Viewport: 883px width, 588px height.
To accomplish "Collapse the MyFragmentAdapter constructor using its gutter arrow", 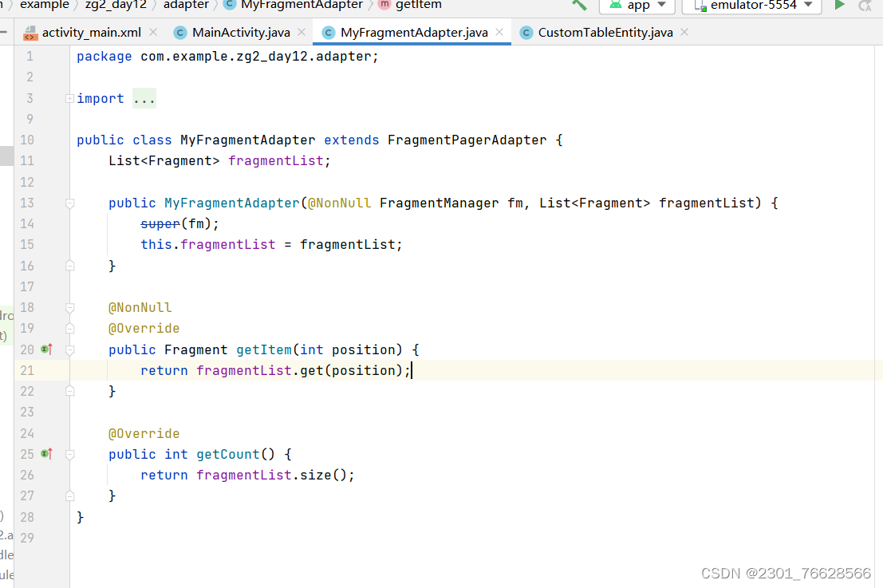I will tap(69, 203).
